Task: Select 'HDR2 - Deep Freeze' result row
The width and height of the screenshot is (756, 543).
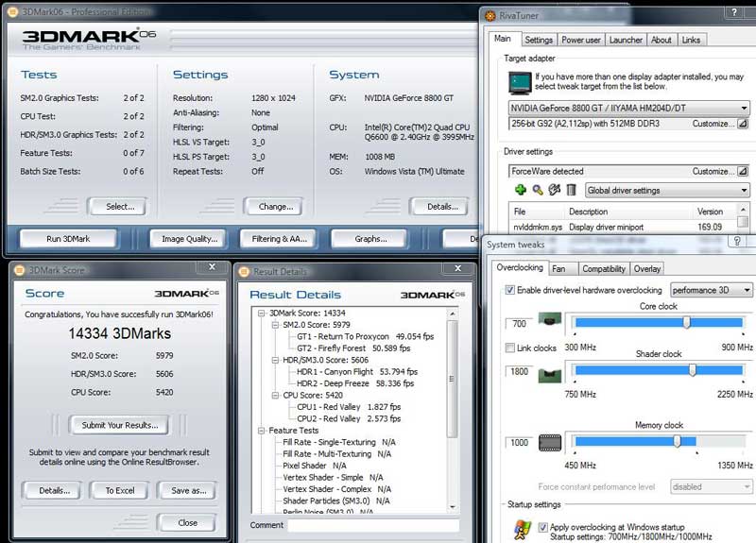Action: pyautogui.click(x=355, y=383)
